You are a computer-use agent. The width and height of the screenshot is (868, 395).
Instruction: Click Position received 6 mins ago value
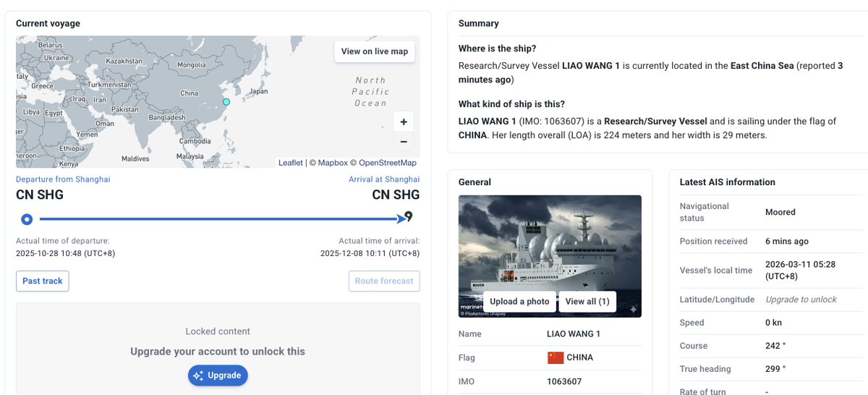(x=787, y=241)
